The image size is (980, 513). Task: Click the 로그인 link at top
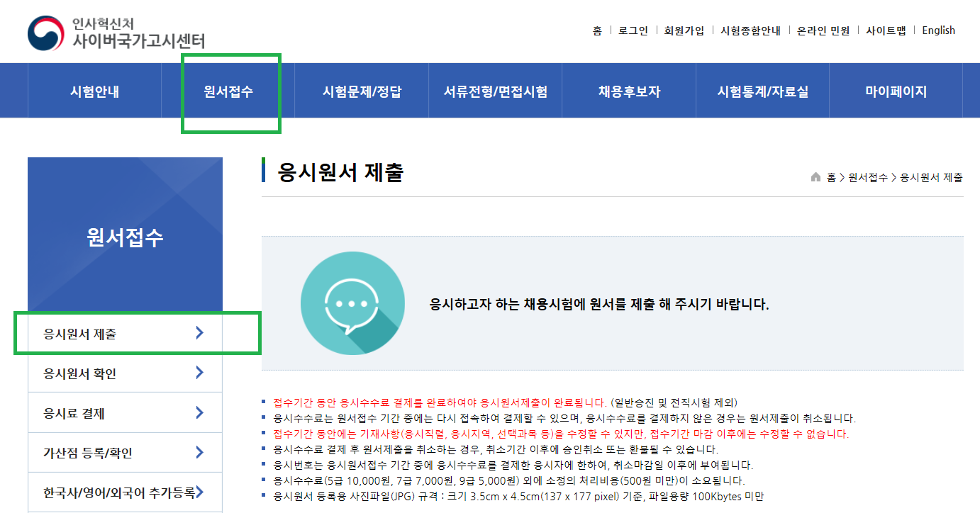[x=633, y=30]
